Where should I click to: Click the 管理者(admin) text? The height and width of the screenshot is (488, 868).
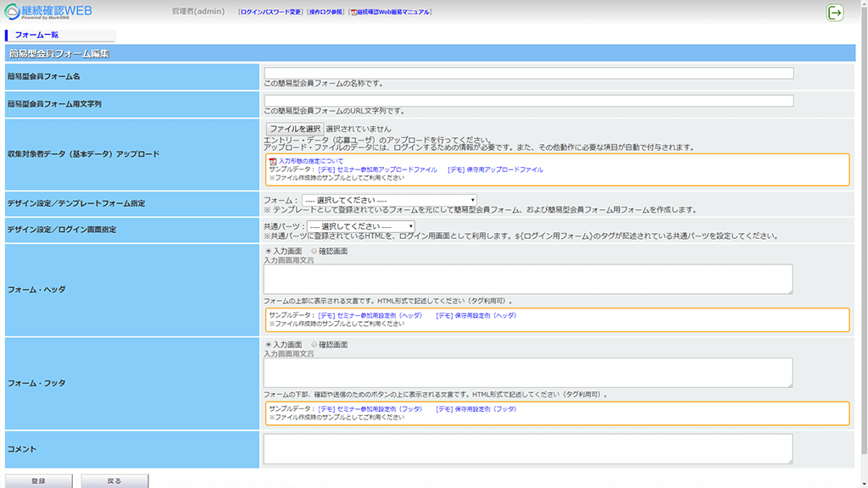[198, 11]
